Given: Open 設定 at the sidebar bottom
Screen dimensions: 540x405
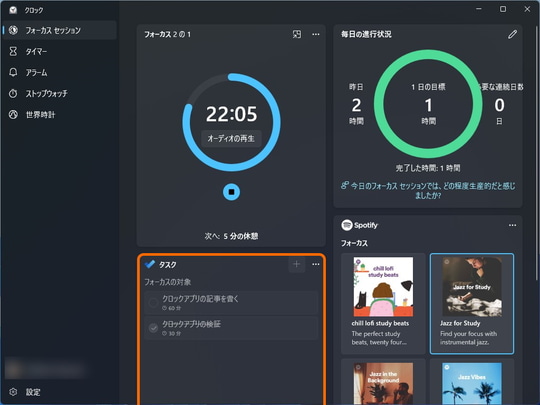Looking at the screenshot, I should 59,392.
